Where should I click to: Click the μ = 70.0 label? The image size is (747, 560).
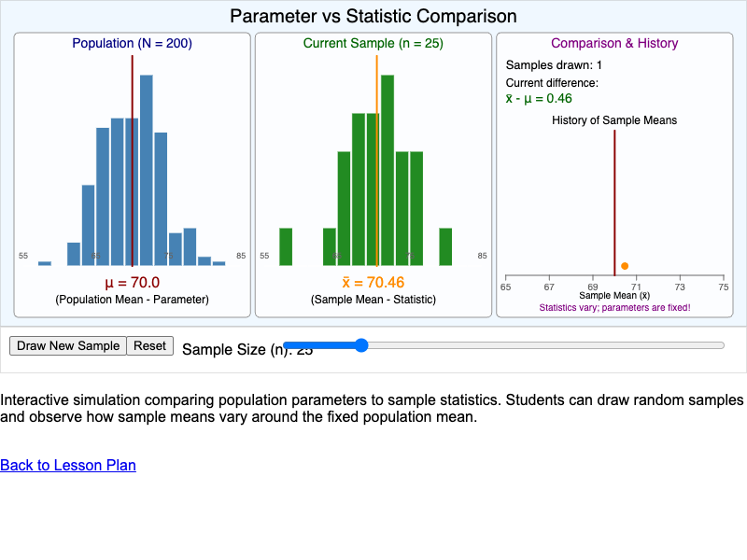(x=133, y=279)
